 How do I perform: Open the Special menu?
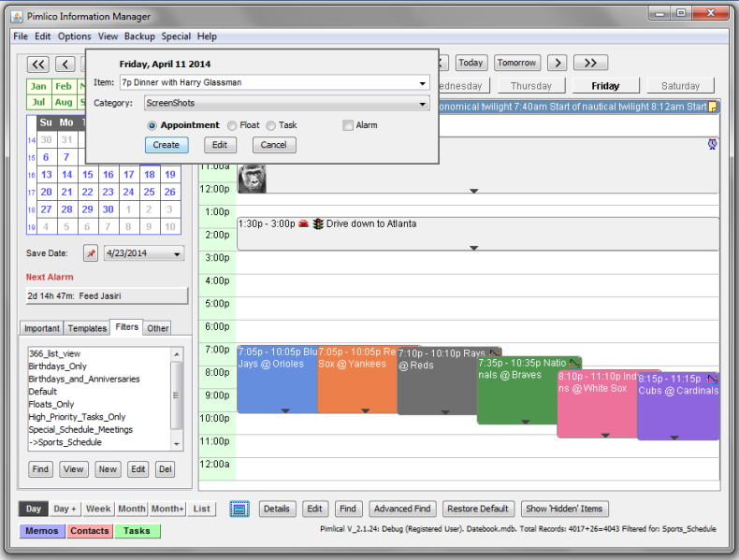coord(176,36)
